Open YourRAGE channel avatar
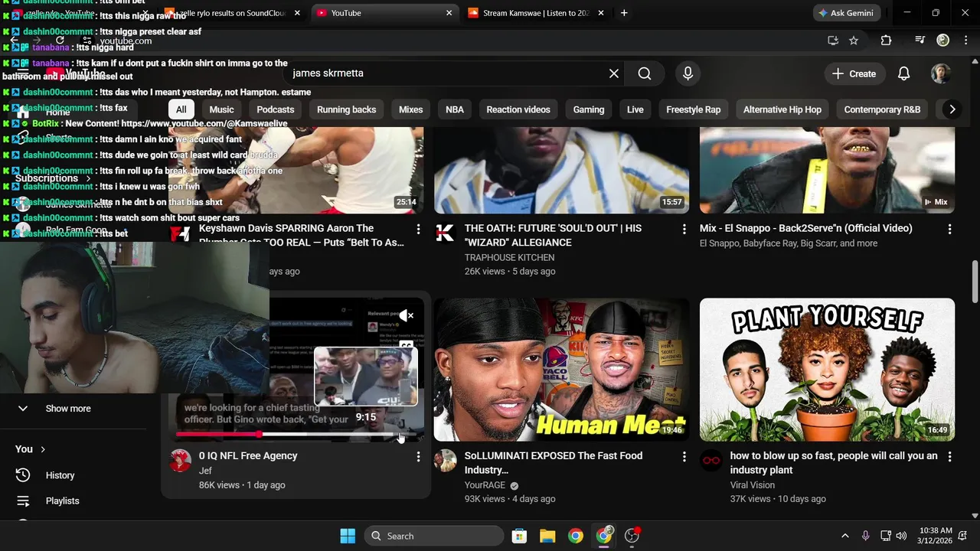The width and height of the screenshot is (980, 551). [x=446, y=461]
